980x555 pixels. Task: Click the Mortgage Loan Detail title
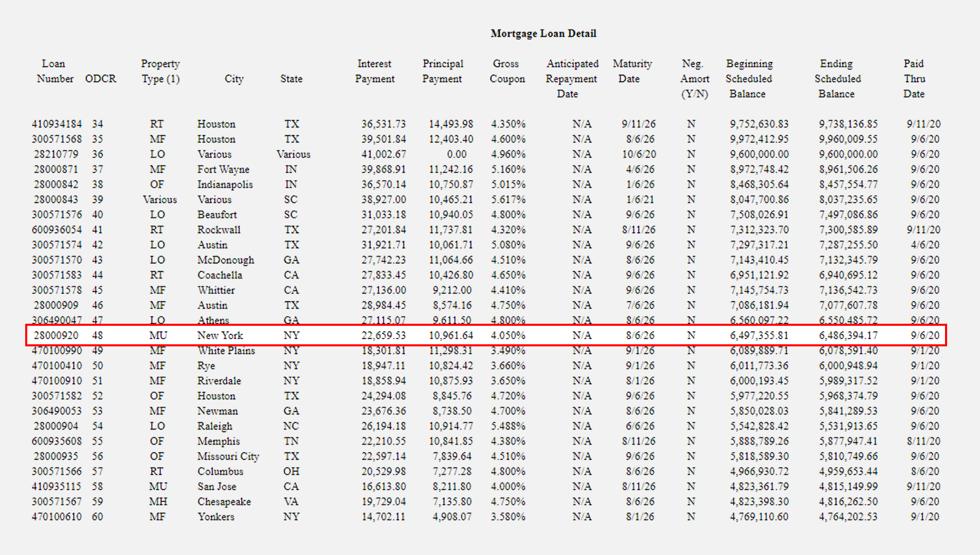pos(543,33)
